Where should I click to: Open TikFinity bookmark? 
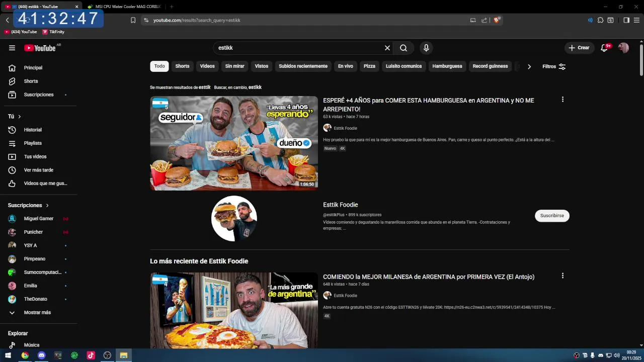click(53, 32)
